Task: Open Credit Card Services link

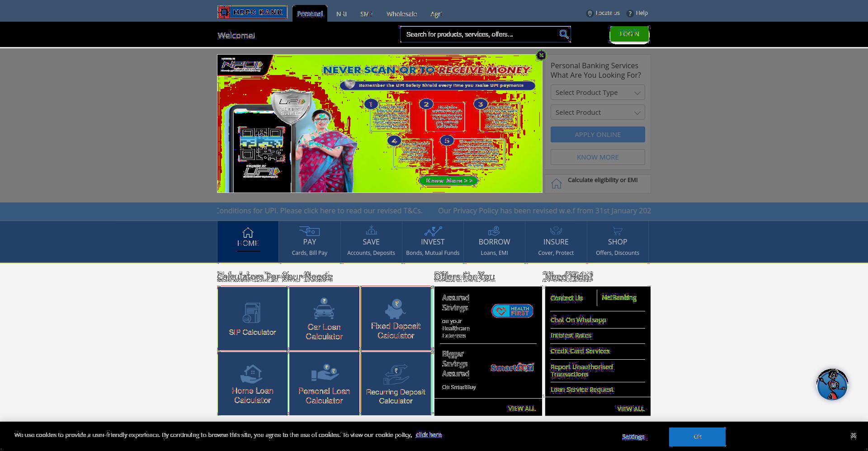Action: 580,351
